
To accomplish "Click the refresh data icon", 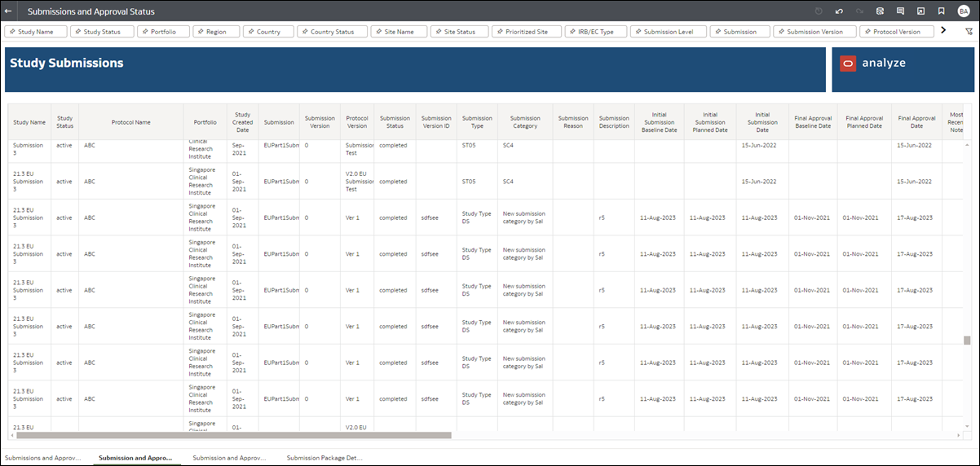I will 880,11.
